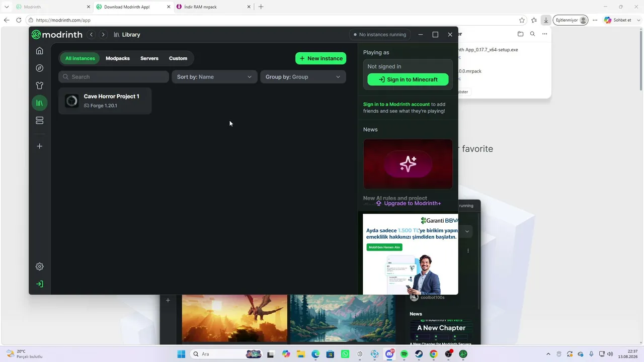Click the Modrinth logo in app header

57,35
